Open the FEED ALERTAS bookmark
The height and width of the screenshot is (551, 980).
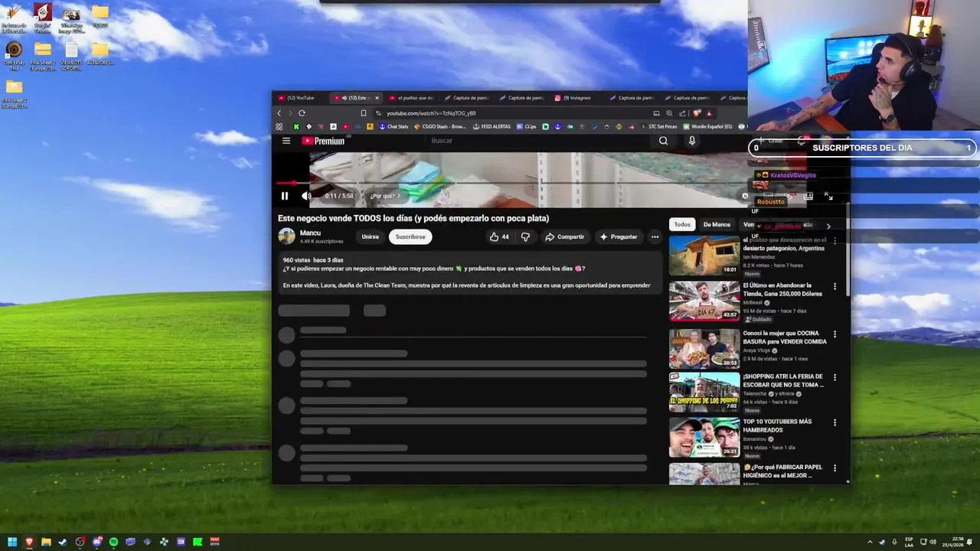pyautogui.click(x=492, y=126)
